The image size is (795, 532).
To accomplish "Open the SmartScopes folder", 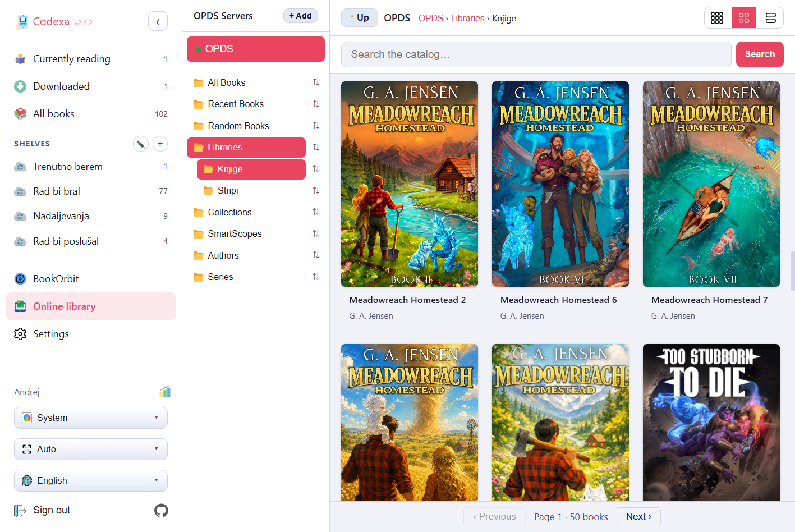I will pos(247,234).
